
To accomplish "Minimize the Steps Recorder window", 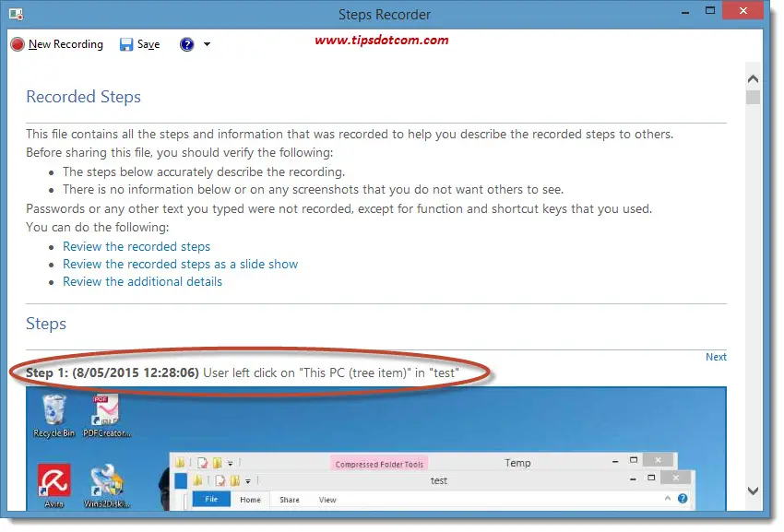I will (x=685, y=11).
